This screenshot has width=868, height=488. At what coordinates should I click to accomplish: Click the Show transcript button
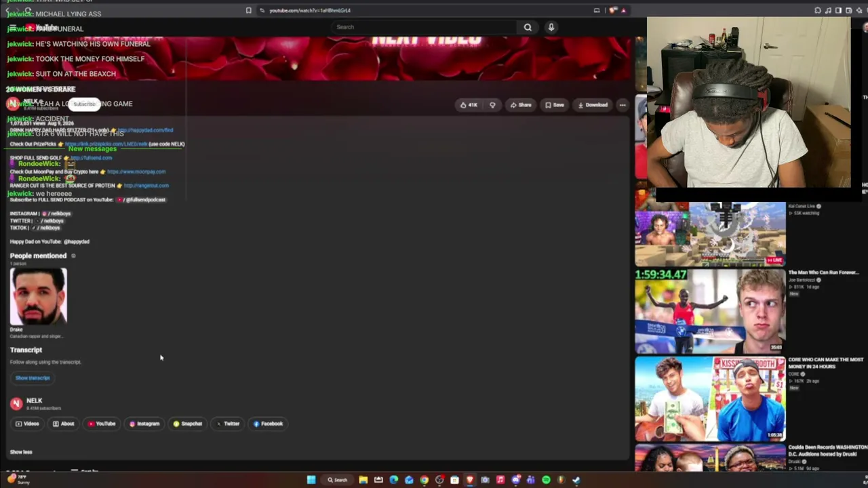tap(33, 378)
